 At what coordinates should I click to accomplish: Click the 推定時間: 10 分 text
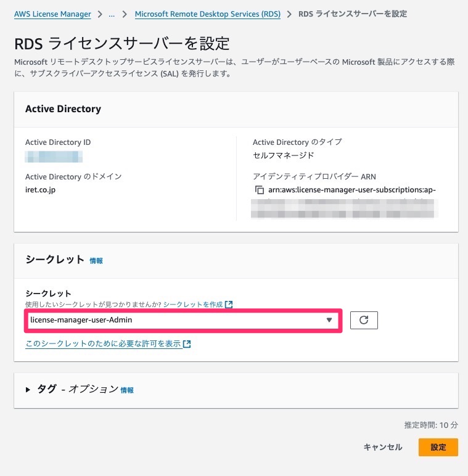[431, 425]
